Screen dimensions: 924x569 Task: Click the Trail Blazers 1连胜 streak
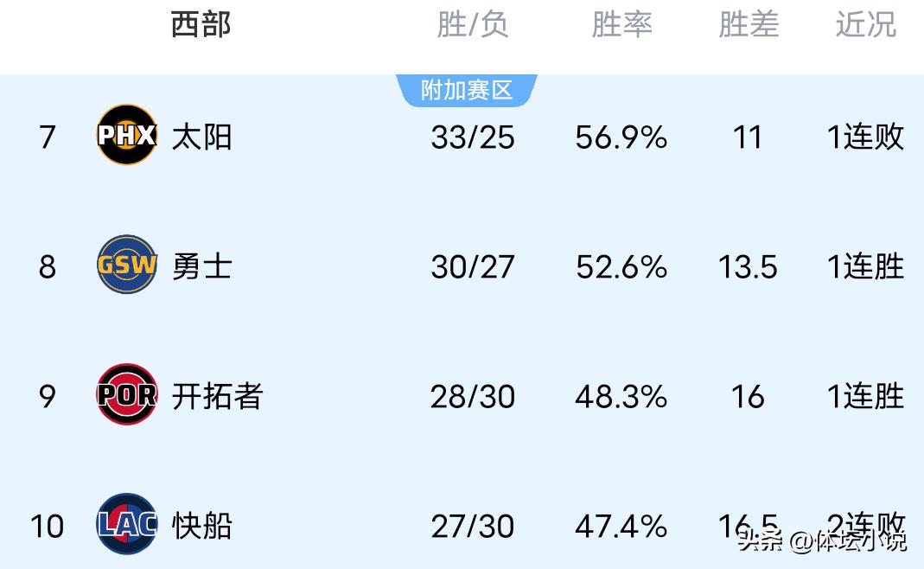tap(865, 396)
